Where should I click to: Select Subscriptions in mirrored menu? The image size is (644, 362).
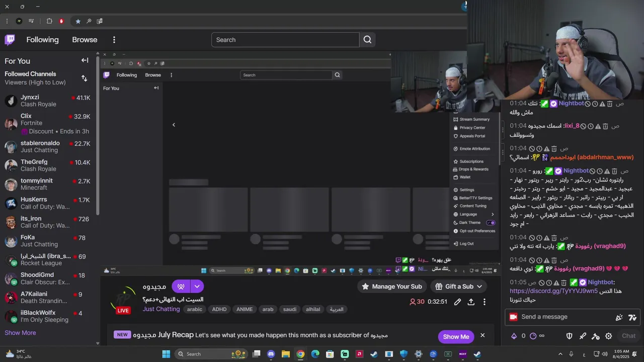click(x=471, y=161)
